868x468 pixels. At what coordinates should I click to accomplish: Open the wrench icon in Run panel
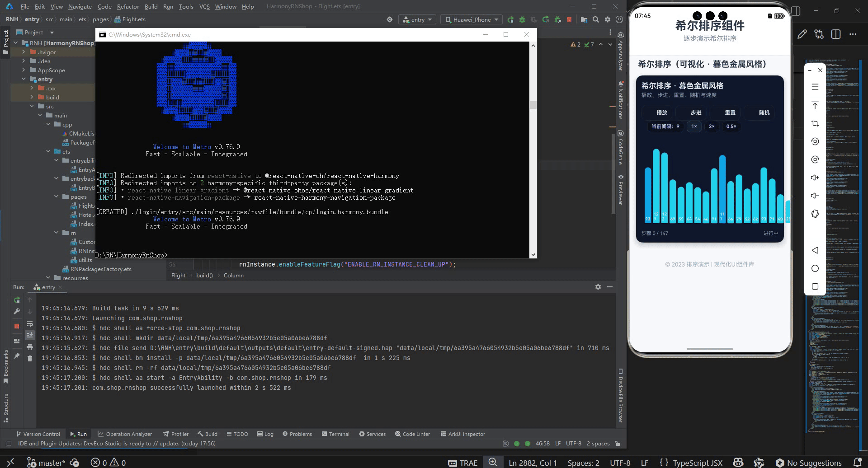tap(17, 311)
